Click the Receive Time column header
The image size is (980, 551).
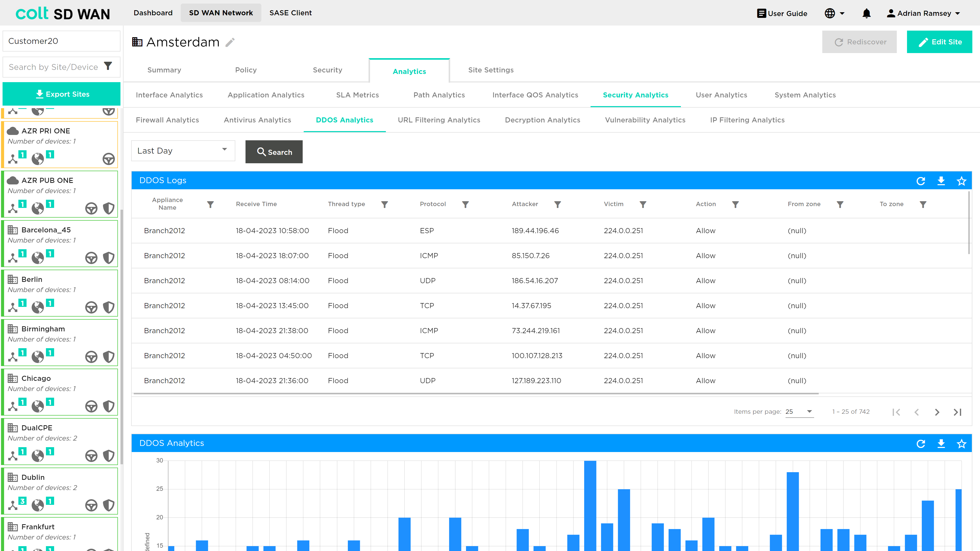click(x=256, y=204)
